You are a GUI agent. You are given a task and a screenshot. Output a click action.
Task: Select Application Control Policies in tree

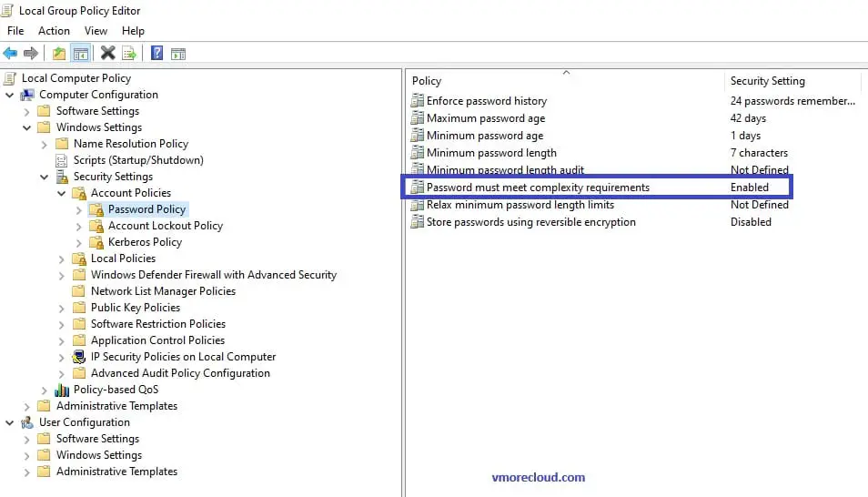point(157,340)
